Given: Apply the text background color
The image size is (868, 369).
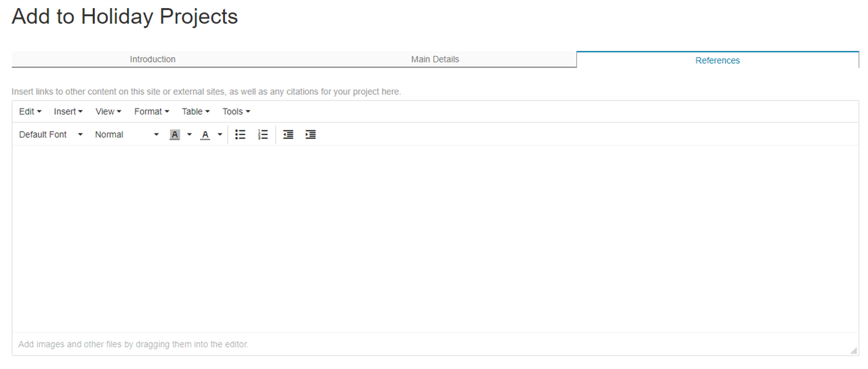Looking at the screenshot, I should [x=175, y=134].
